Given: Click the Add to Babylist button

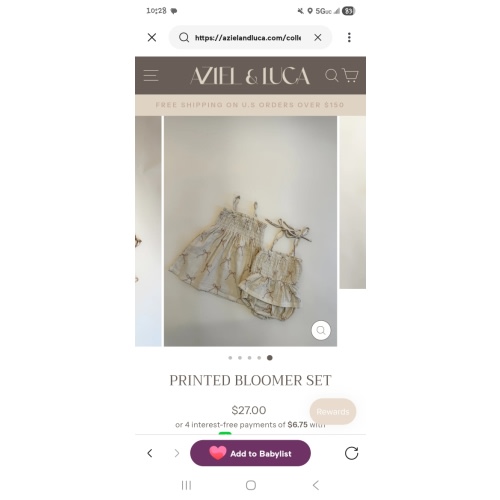Looking at the screenshot, I should [x=250, y=453].
